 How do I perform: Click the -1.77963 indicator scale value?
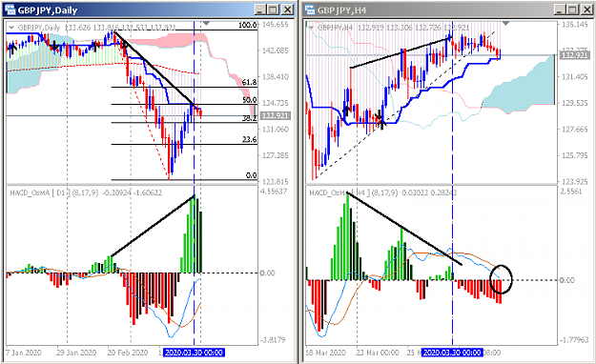574,339
